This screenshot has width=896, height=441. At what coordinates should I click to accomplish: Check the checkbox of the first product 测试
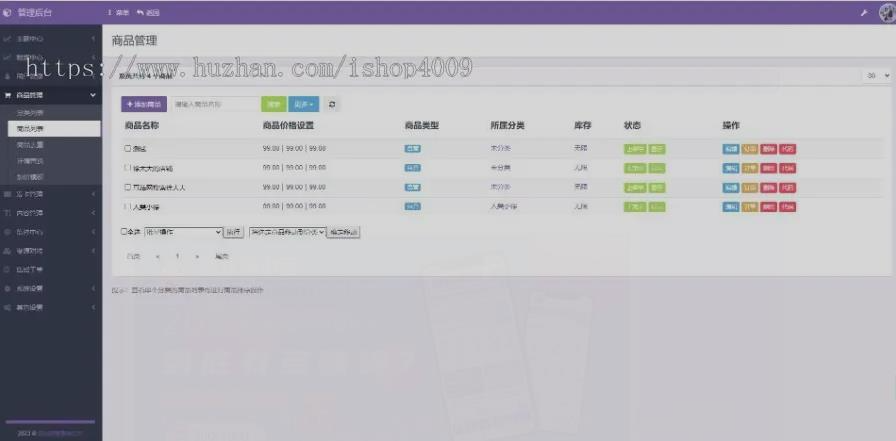(127, 149)
